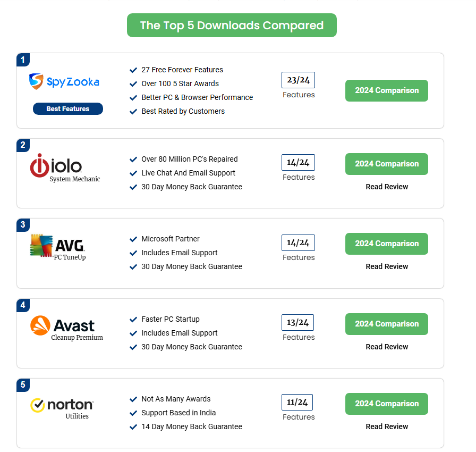Read Review of iolo System Mechanic

pos(387,187)
